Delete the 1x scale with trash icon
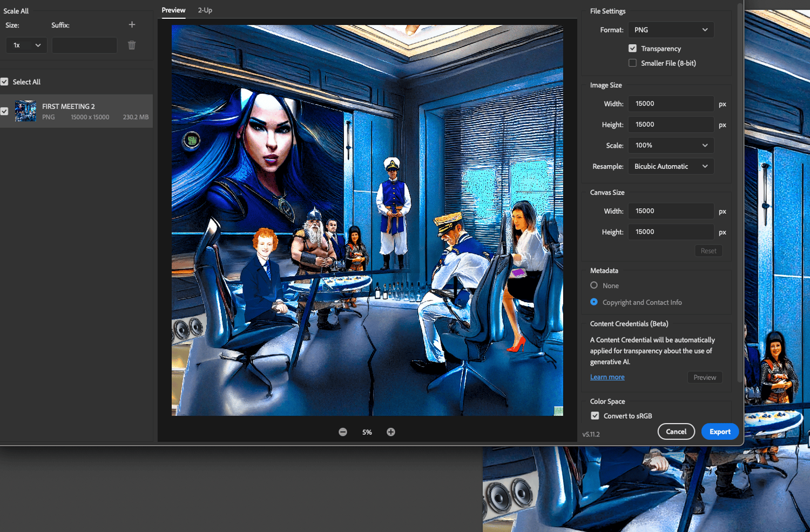 click(132, 45)
